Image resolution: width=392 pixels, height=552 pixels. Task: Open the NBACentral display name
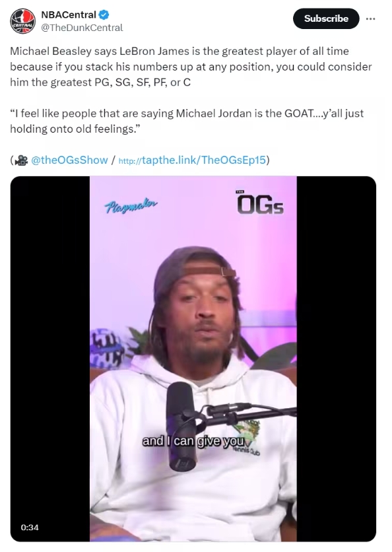[x=69, y=15]
